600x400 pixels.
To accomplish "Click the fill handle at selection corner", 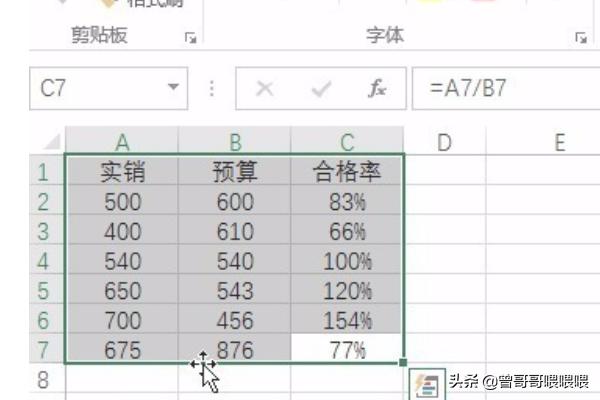I will pyautogui.click(x=403, y=363).
